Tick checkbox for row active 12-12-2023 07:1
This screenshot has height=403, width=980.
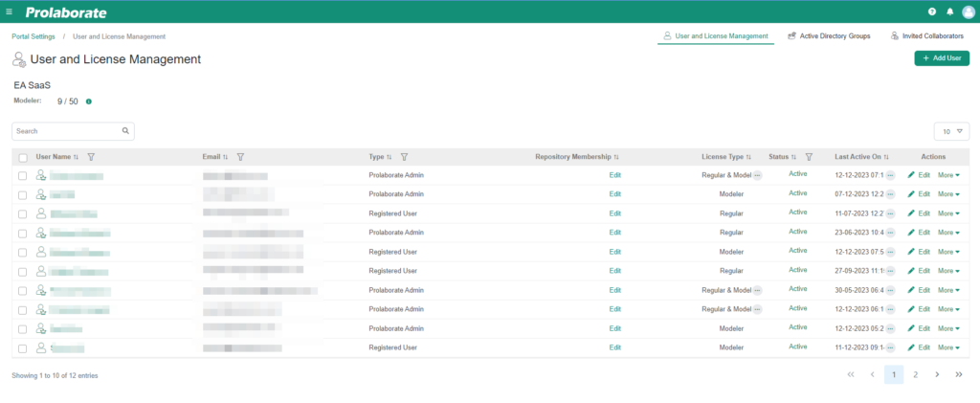coord(23,176)
